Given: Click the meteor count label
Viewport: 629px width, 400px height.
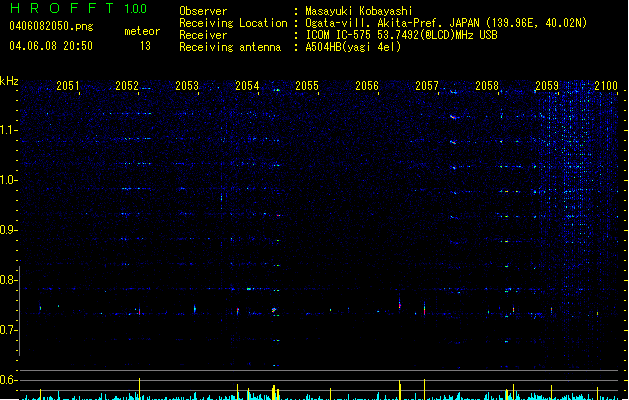Looking at the screenshot, I should point(142,31).
